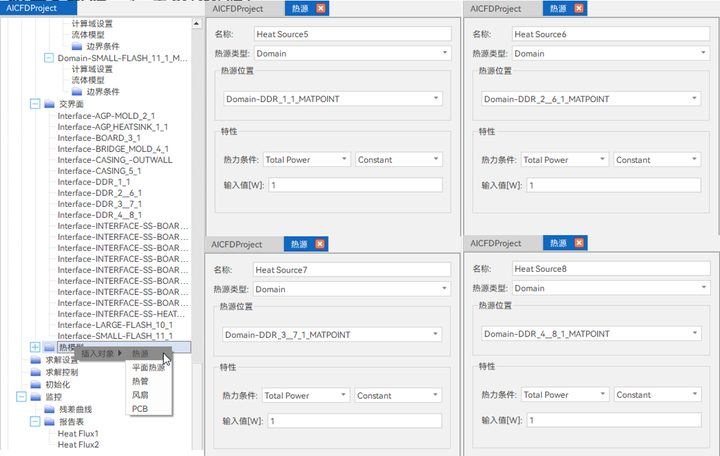Open Domain-DDR_3__7_1_MATPOINT location dropdown
Viewport: 720px width, 456px height.
click(332, 334)
